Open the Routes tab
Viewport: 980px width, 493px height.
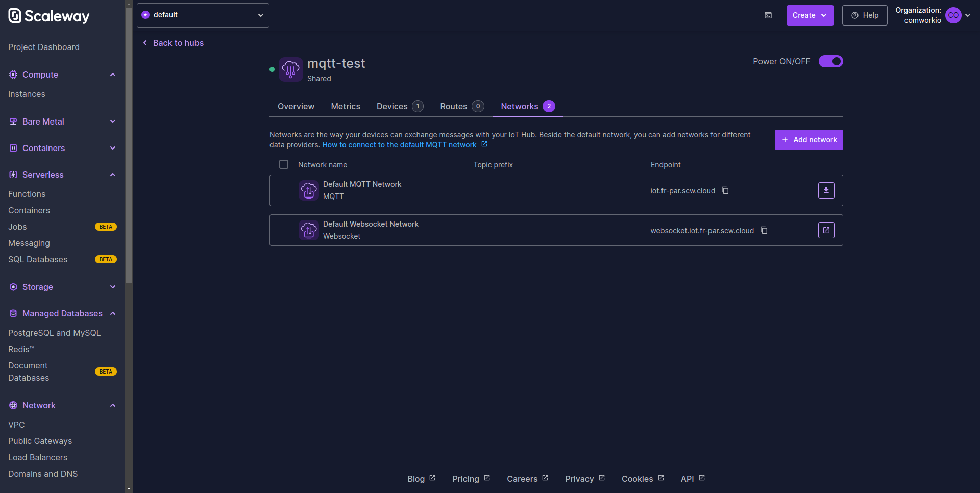pos(462,106)
